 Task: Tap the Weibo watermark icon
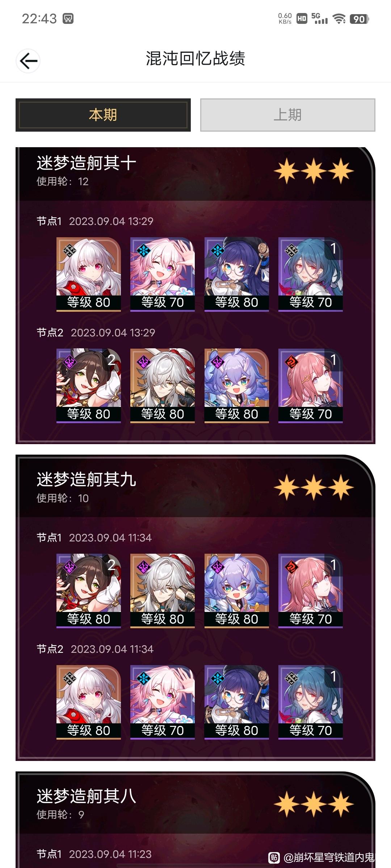click(x=274, y=858)
